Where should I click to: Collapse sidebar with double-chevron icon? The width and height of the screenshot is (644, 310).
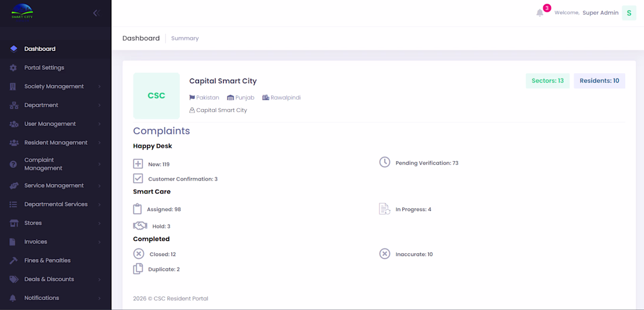click(97, 13)
